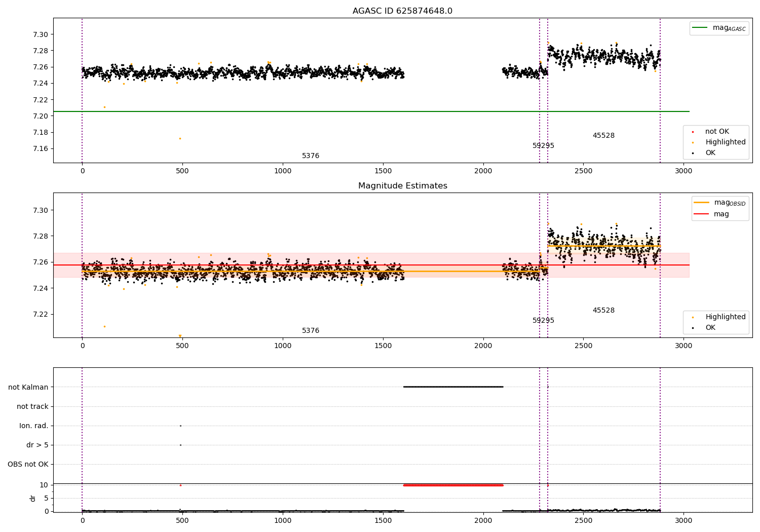Click x-tick 2500 under the bottom plot
Image resolution: width=760 pixels, height=532 pixels.
[583, 521]
